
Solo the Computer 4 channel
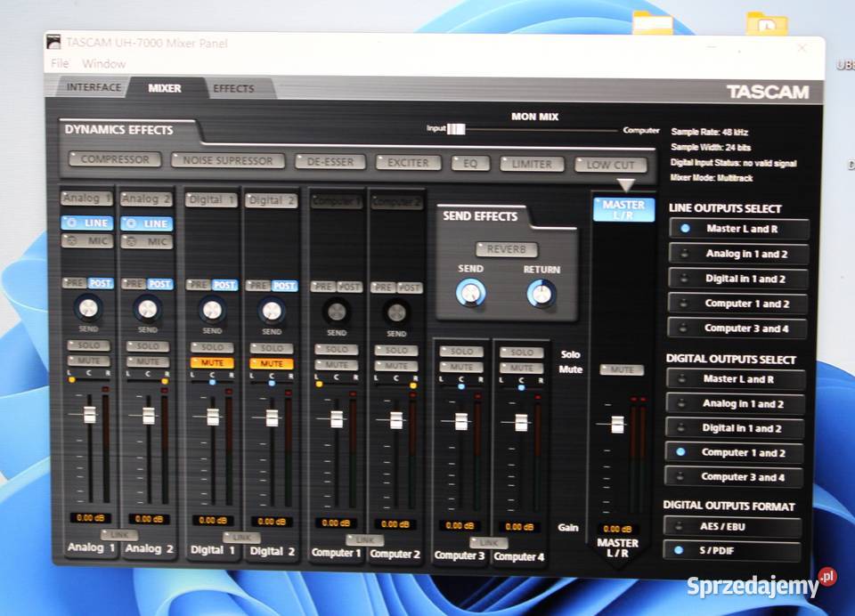click(x=522, y=353)
